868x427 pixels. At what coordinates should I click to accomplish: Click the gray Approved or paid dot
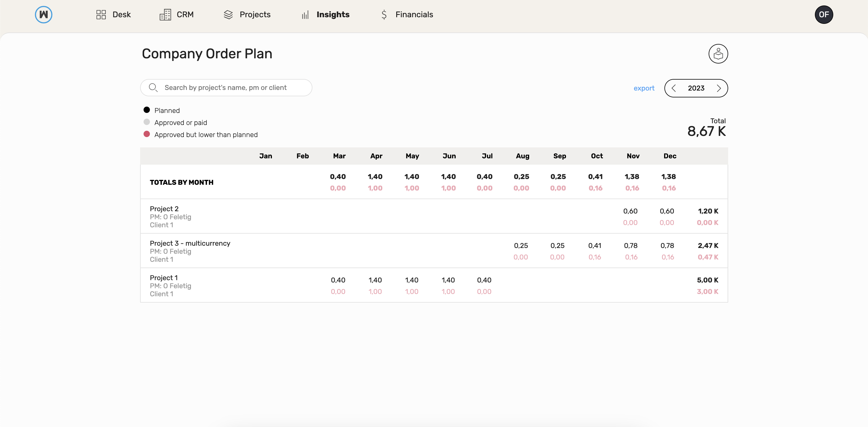point(146,122)
